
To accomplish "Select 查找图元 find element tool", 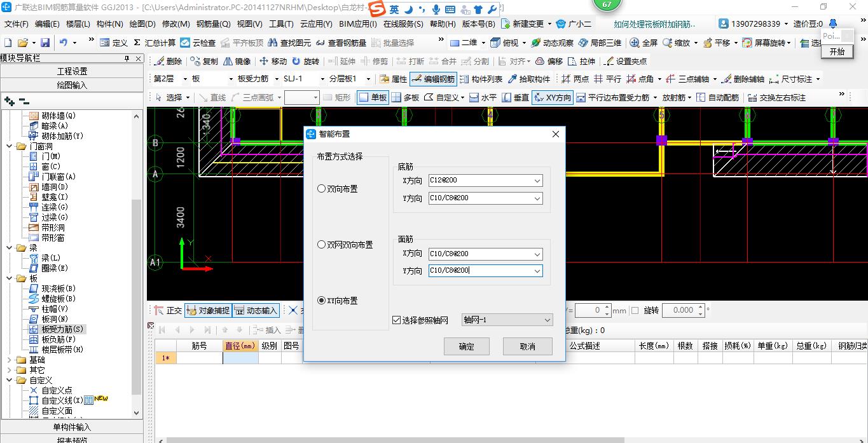I will pyautogui.click(x=290, y=43).
